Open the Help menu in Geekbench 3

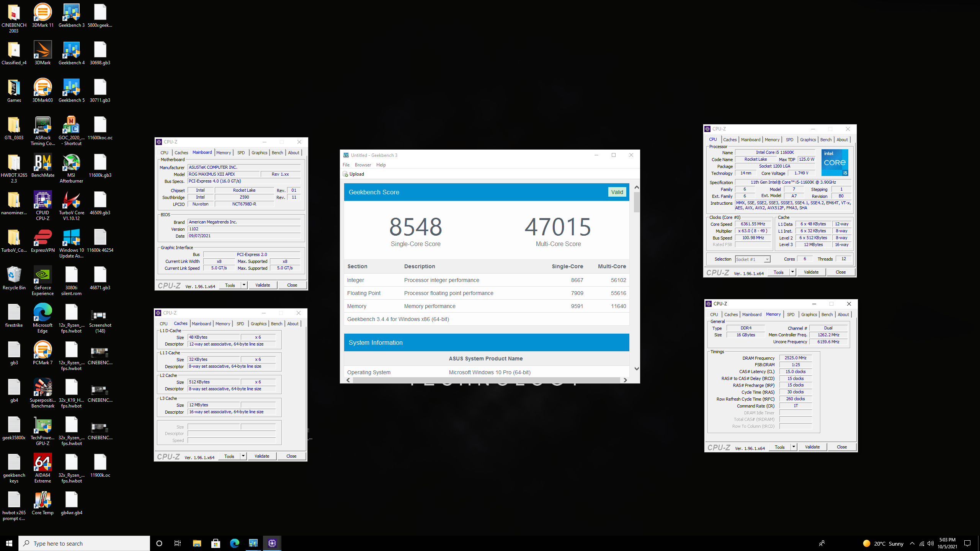pyautogui.click(x=381, y=165)
